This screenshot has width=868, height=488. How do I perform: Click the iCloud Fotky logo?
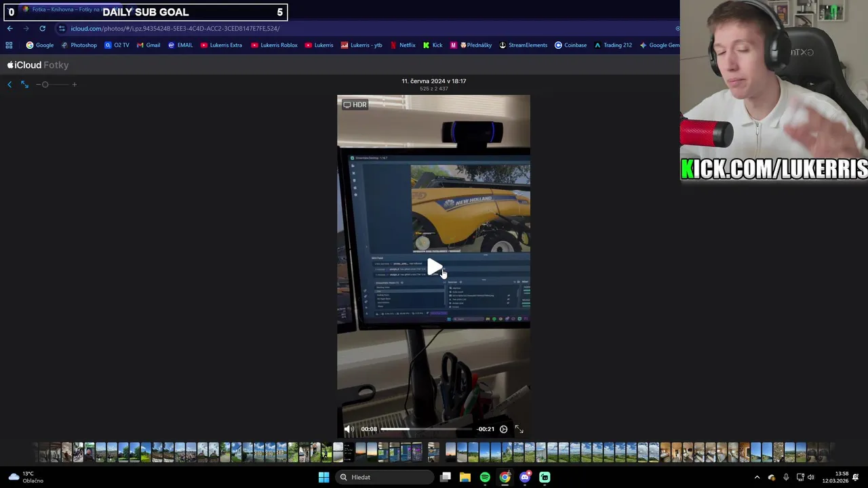coord(38,65)
